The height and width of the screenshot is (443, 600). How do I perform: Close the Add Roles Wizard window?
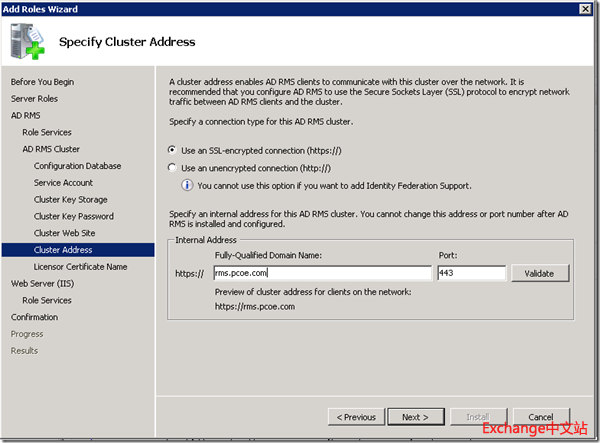pyautogui.click(x=585, y=8)
